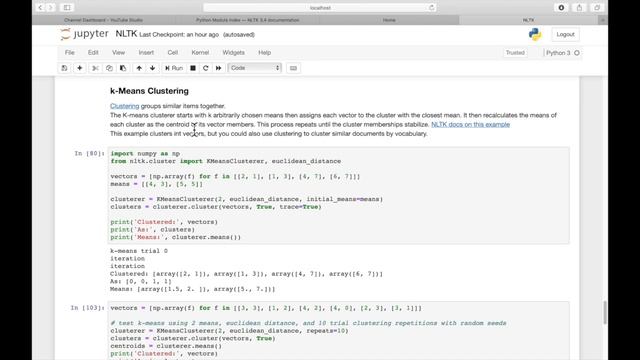This screenshot has width=640, height=360.
Task: Click the 'Means: [array([1.5, 2. ])' output line
Action: tap(193, 289)
